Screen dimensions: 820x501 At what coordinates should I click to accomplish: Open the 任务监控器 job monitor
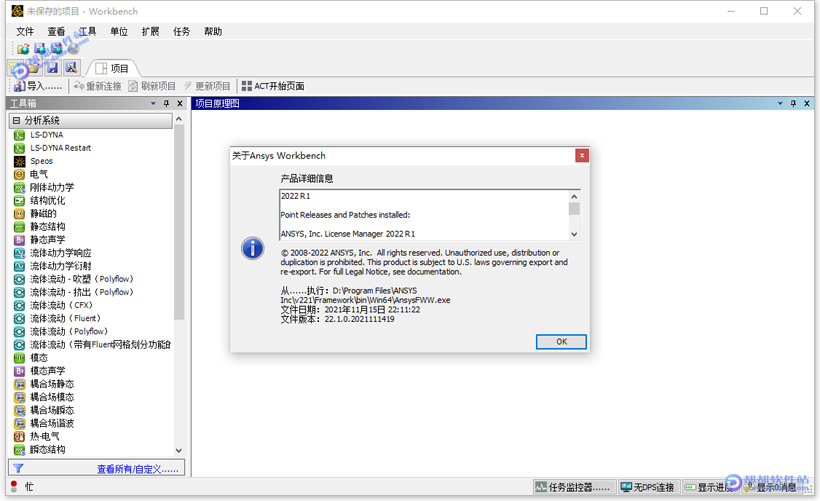pos(573,487)
